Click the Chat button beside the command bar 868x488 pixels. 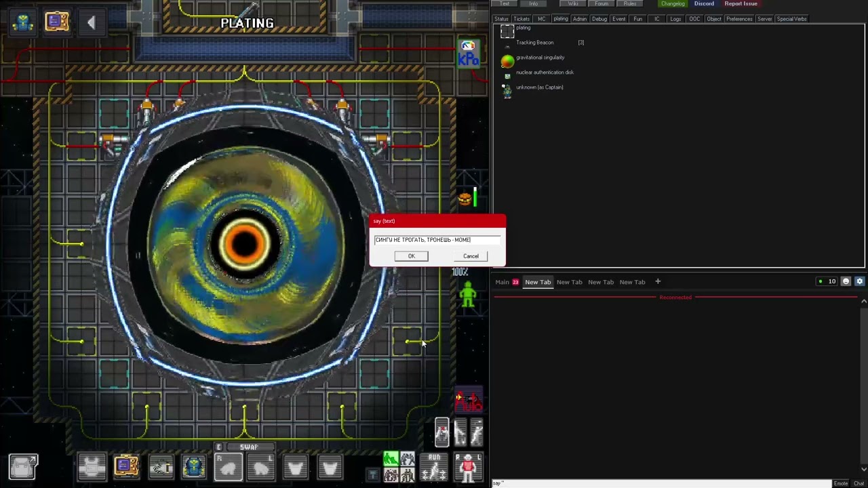tap(859, 483)
